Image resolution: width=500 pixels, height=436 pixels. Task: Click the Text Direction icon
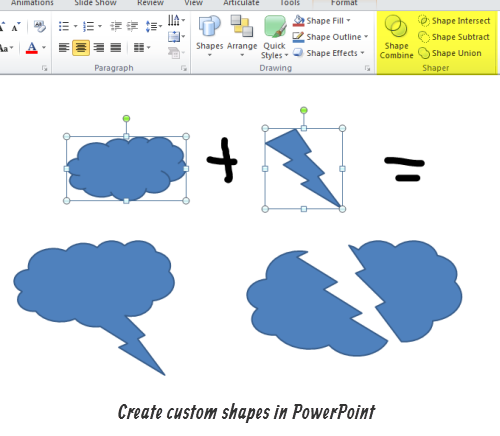click(174, 20)
